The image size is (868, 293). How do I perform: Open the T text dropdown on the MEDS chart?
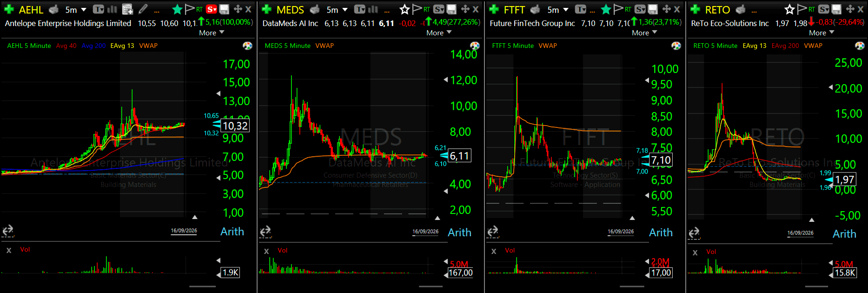(360, 9)
